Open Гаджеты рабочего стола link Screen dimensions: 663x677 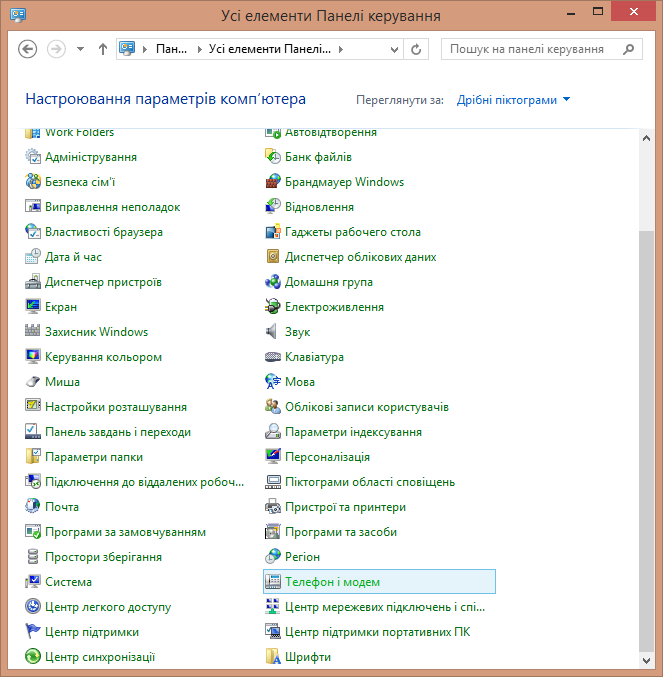click(353, 232)
